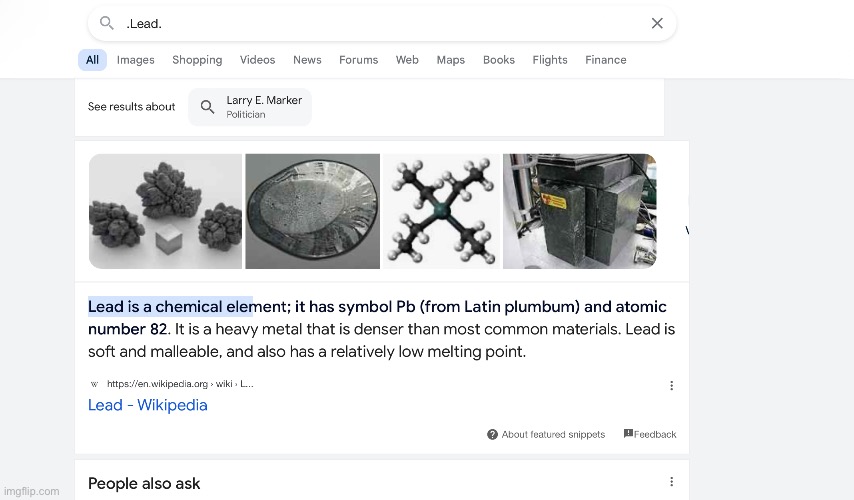
Task: Select the Web tab
Action: 407,60
